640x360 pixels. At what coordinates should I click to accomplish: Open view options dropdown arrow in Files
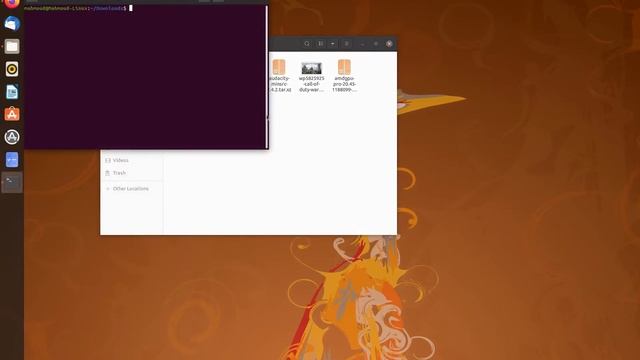(333, 44)
